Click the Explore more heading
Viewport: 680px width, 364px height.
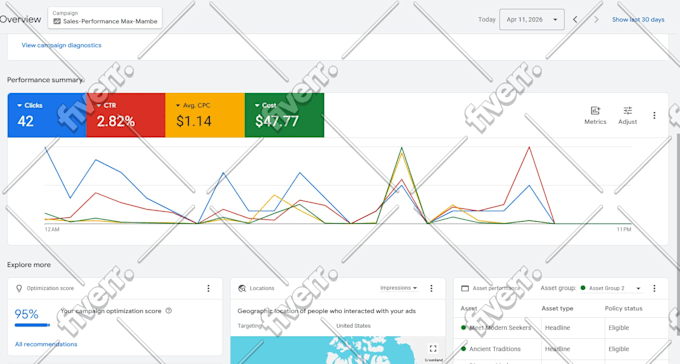tap(29, 265)
